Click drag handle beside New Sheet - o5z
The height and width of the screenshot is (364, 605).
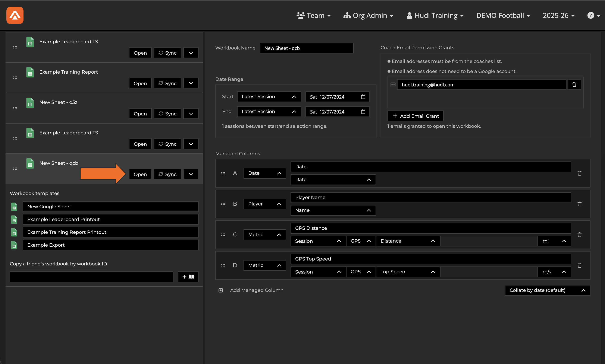pos(15,108)
